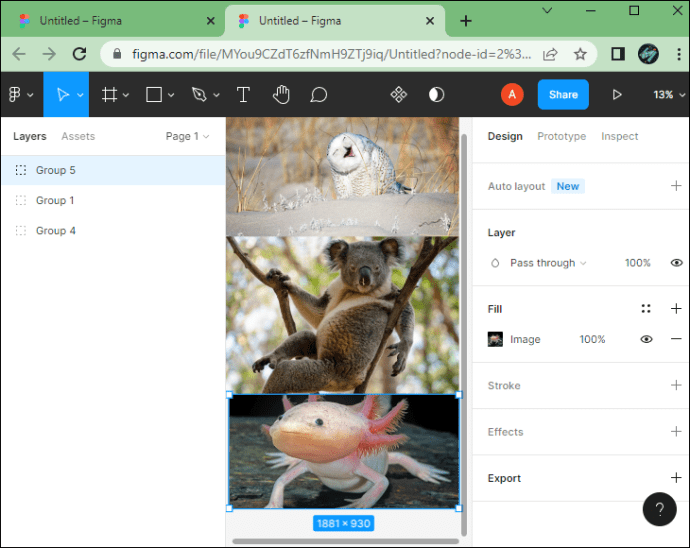The width and height of the screenshot is (690, 548).
Task: Open the browser side panel icon
Action: coord(618,54)
